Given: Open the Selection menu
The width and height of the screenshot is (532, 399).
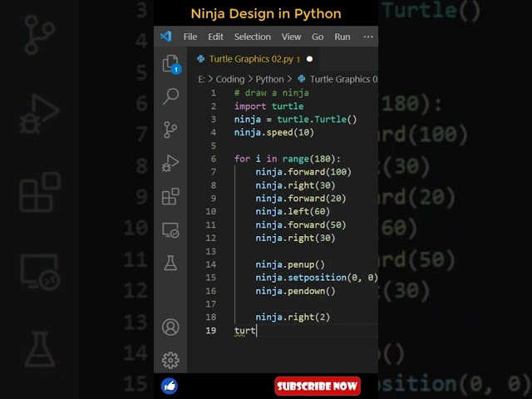Looking at the screenshot, I should tap(253, 37).
